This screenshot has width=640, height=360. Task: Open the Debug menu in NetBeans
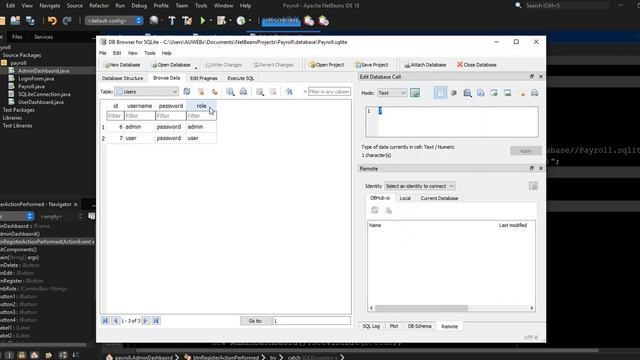139,6
